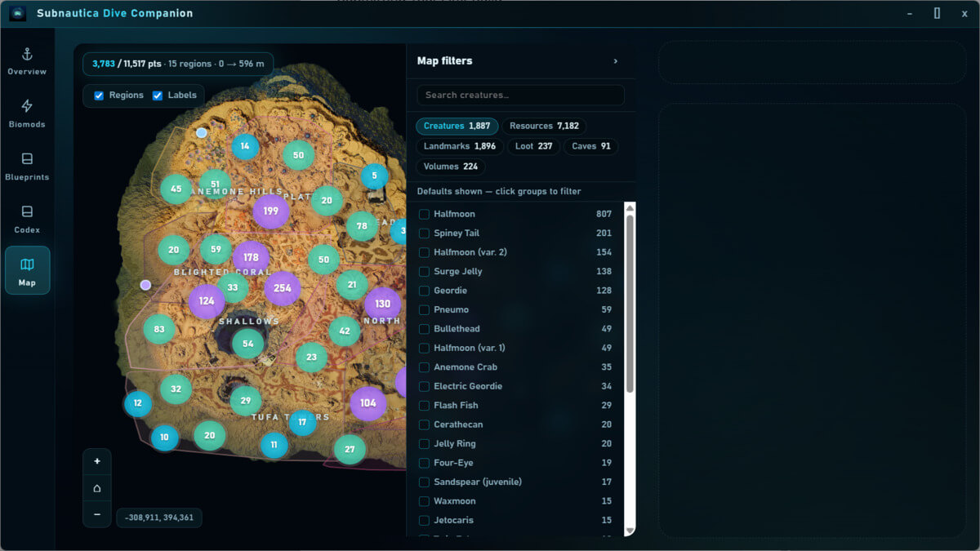The height and width of the screenshot is (551, 980).
Task: Click the scrollbar up arrow in filter list
Action: point(630,207)
